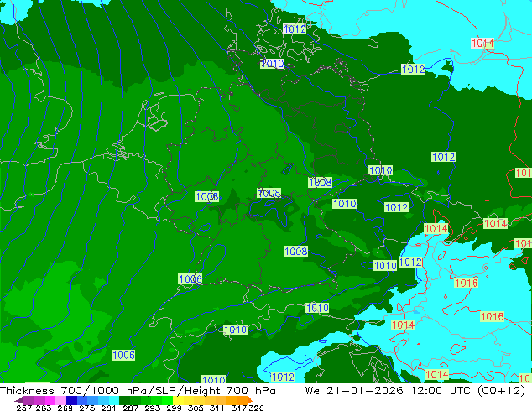Image resolution: width=532 pixels, height=411 pixels.
Task: Click the bright magenta swatch in the legend
Action: [x=50, y=400]
